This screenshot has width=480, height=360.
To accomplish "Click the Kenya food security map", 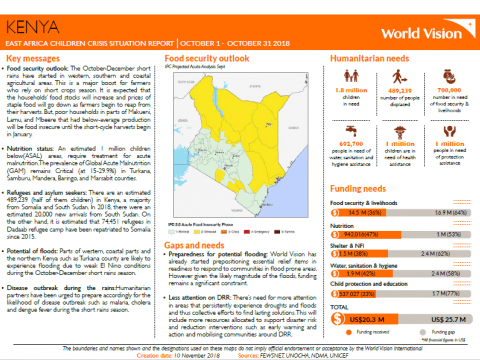I will point(241,145).
